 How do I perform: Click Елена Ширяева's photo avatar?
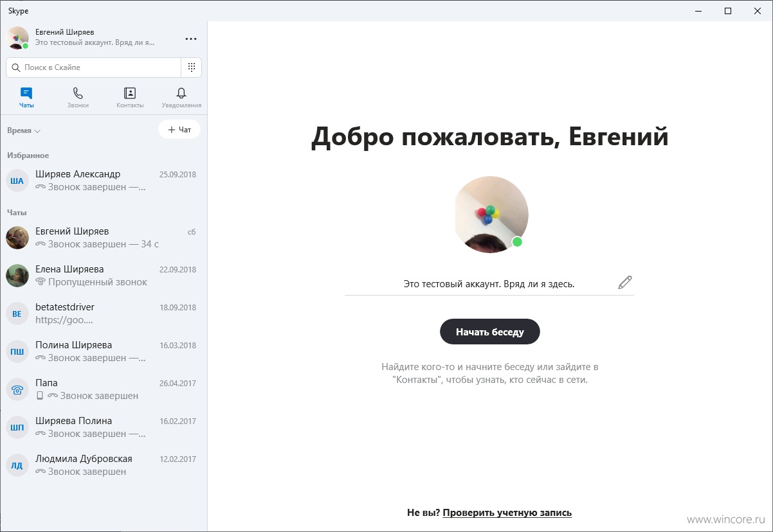[17, 276]
